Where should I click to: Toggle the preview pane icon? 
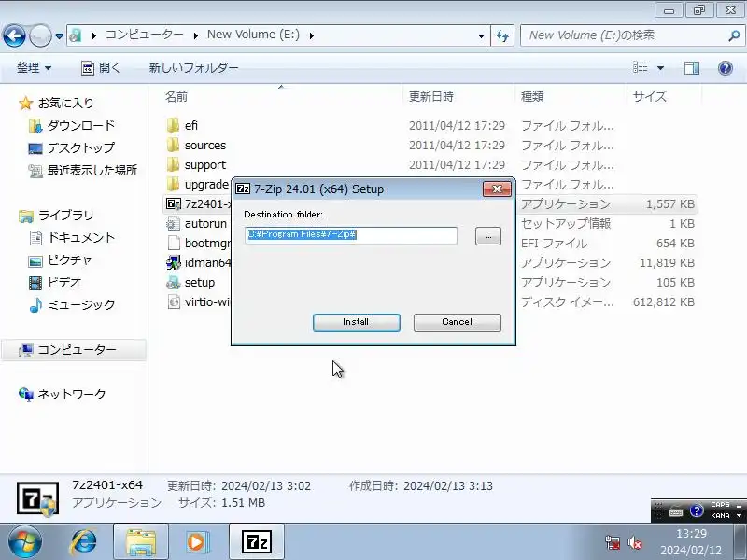[691, 68]
